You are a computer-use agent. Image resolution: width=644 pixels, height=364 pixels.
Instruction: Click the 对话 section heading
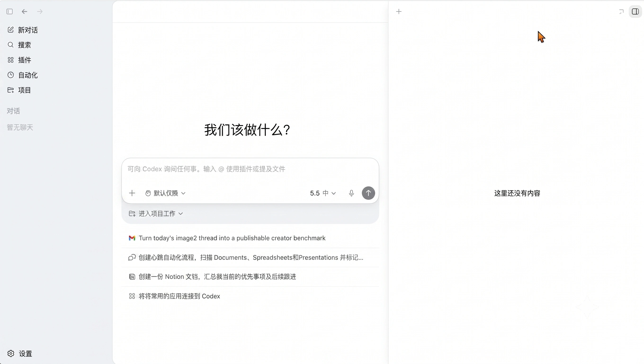13,111
